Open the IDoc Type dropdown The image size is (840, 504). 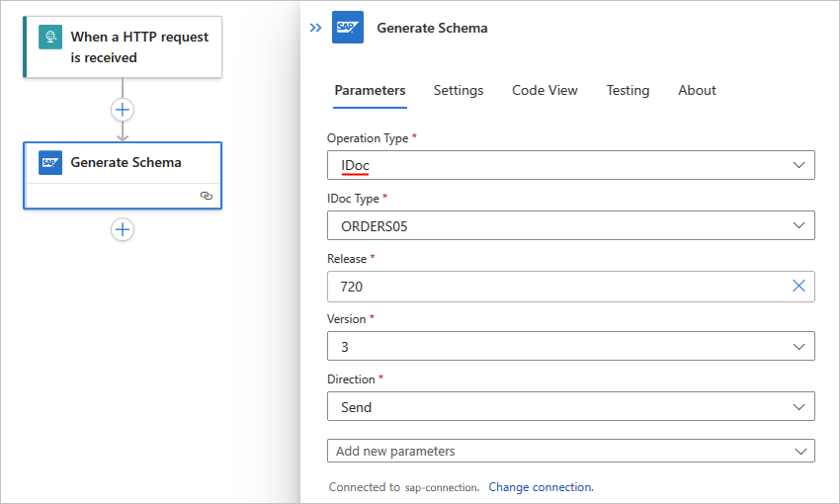point(798,226)
